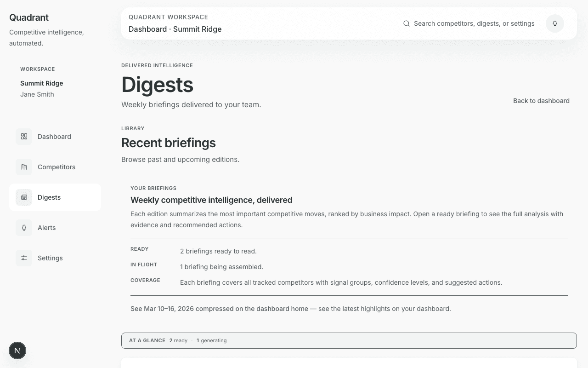Click the Dashboard · Summit Ridge header title

(175, 29)
